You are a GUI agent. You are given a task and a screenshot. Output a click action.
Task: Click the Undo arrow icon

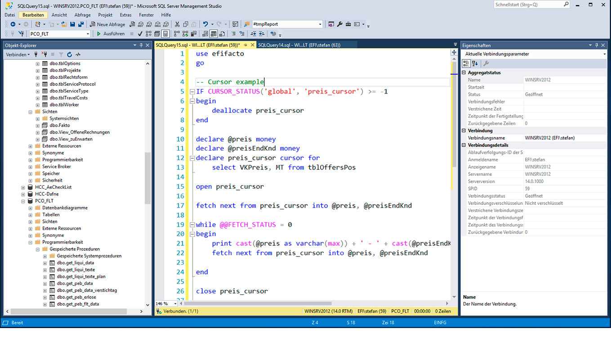click(205, 24)
